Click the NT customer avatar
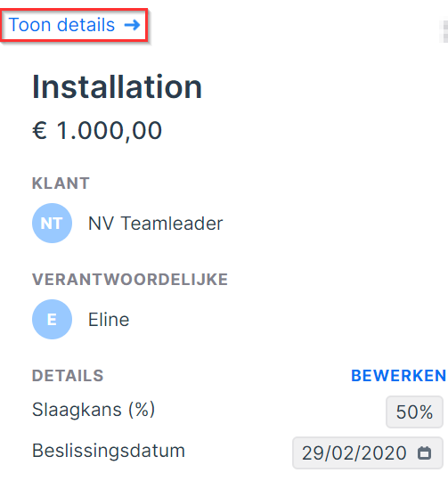448x481 pixels. [53, 223]
